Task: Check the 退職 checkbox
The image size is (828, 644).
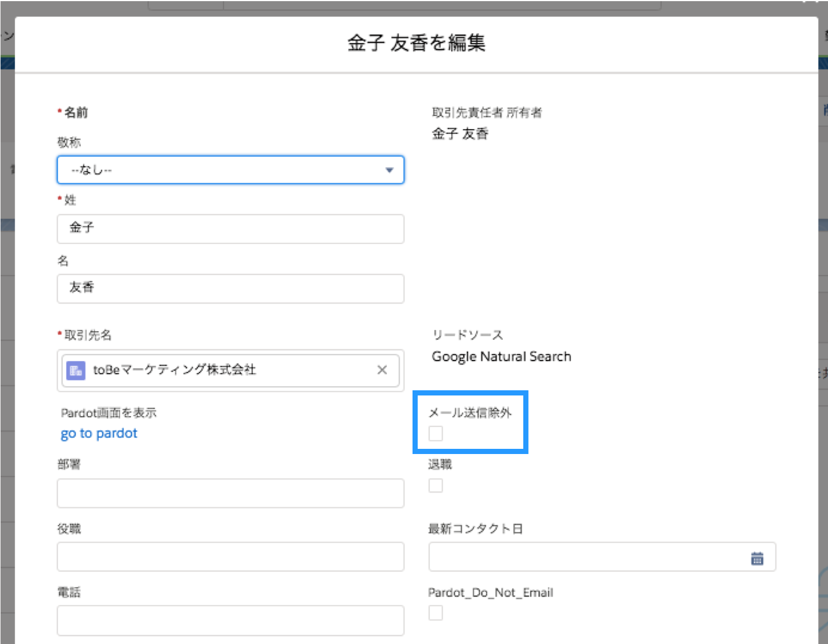Action: click(x=436, y=486)
